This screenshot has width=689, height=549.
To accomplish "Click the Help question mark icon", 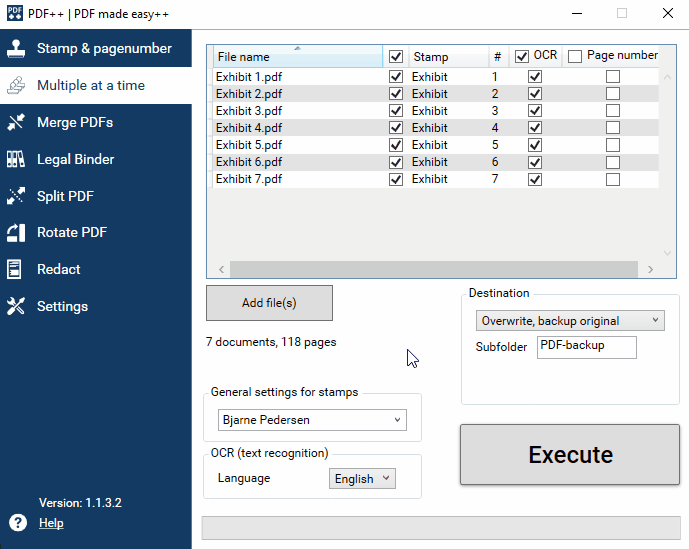I will [x=18, y=523].
